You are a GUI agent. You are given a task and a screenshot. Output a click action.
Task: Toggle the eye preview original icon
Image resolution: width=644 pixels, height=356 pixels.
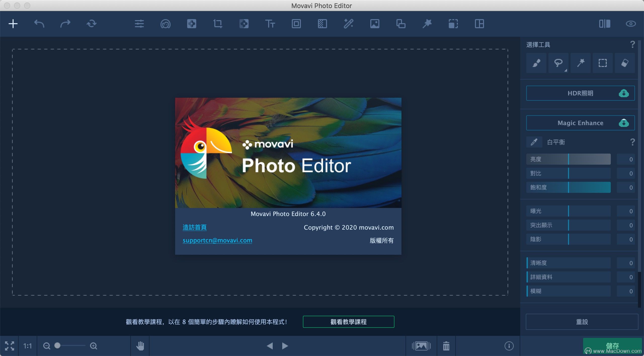coord(631,24)
